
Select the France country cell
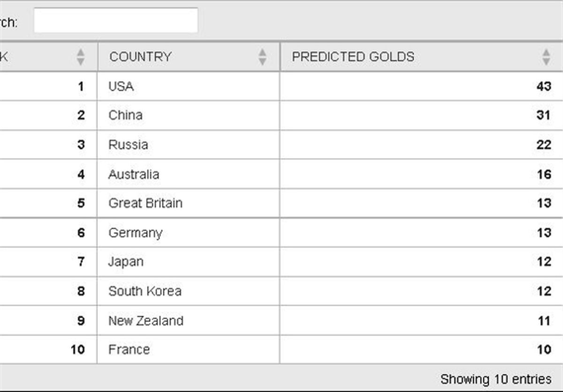[x=129, y=349]
